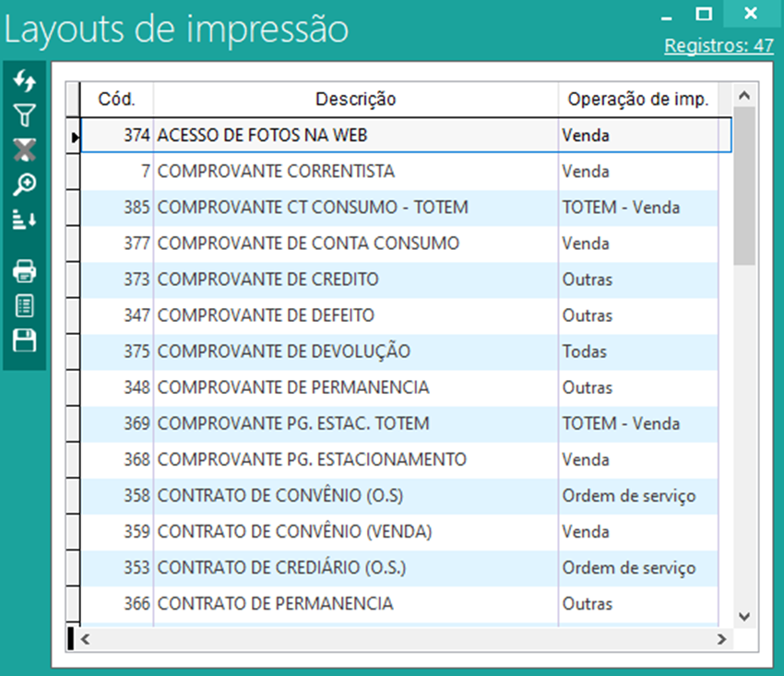The height and width of the screenshot is (676, 784).
Task: Click the sort order icon
Action: click(25, 219)
